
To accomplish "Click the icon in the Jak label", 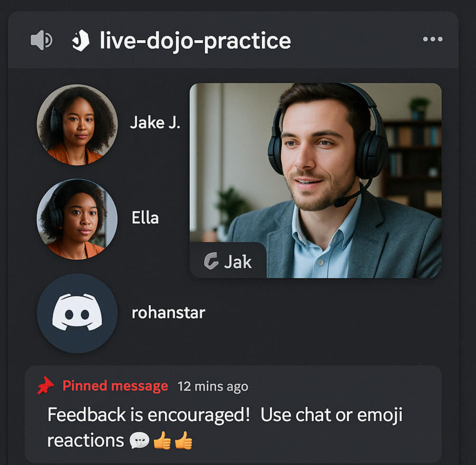I will click(x=211, y=261).
